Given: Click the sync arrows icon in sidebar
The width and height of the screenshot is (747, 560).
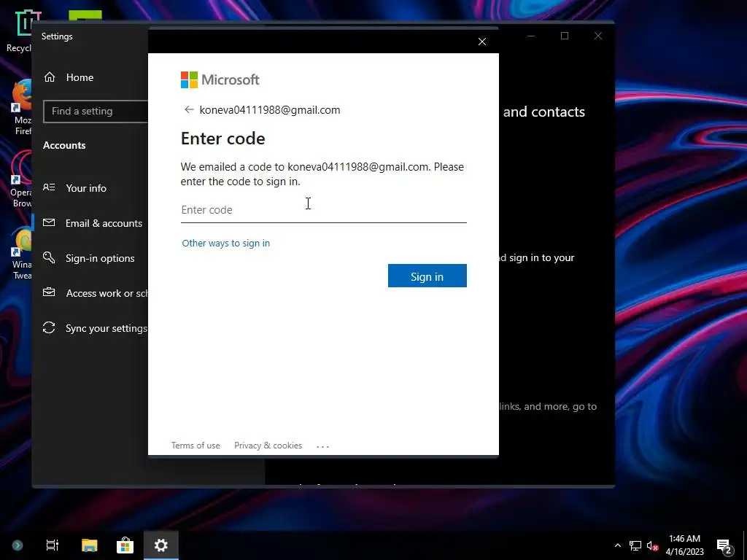Looking at the screenshot, I should pyautogui.click(x=49, y=327).
